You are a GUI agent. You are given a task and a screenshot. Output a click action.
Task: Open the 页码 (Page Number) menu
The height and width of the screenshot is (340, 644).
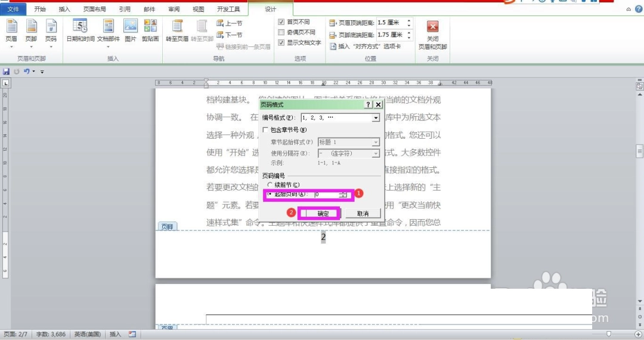51,32
